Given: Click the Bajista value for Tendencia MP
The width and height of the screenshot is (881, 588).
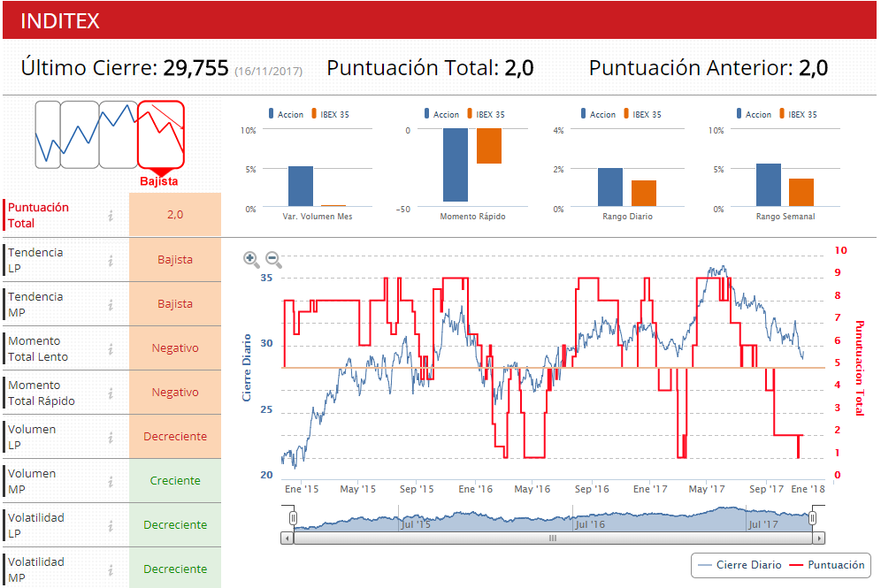Looking at the screenshot, I should click(175, 304).
